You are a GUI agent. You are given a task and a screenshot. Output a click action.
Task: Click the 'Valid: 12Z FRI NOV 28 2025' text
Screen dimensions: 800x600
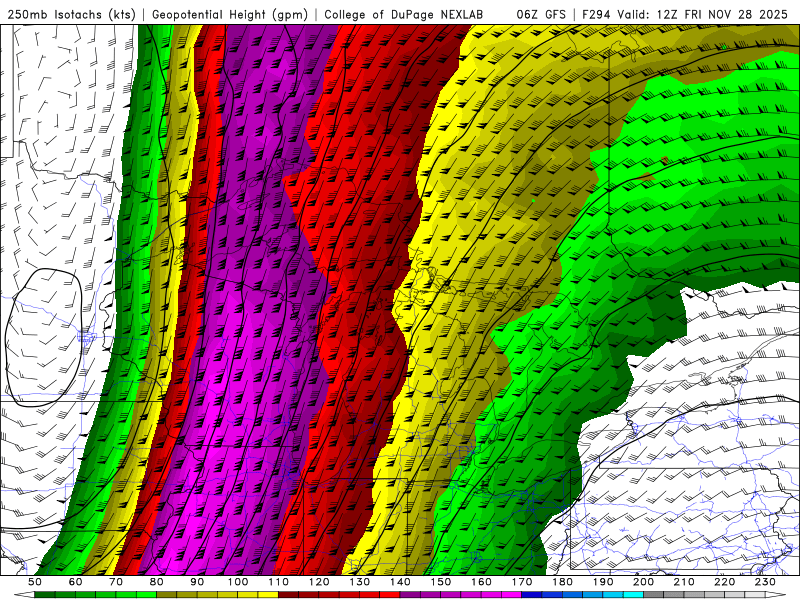coord(702,14)
